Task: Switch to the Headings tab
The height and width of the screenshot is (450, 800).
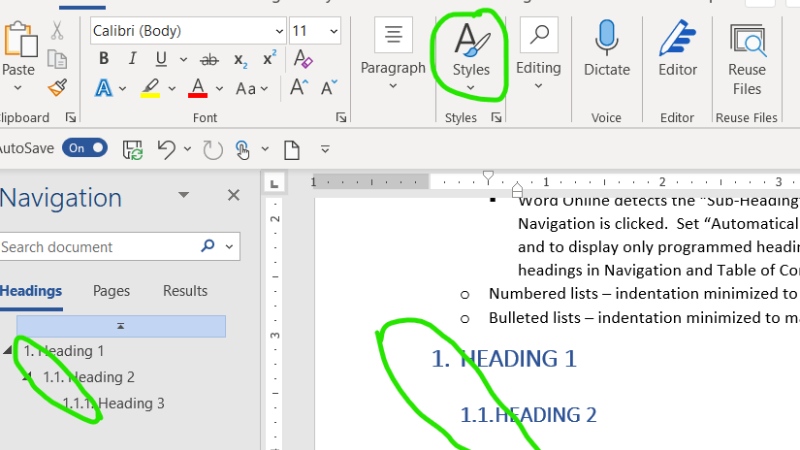Action: [31, 291]
